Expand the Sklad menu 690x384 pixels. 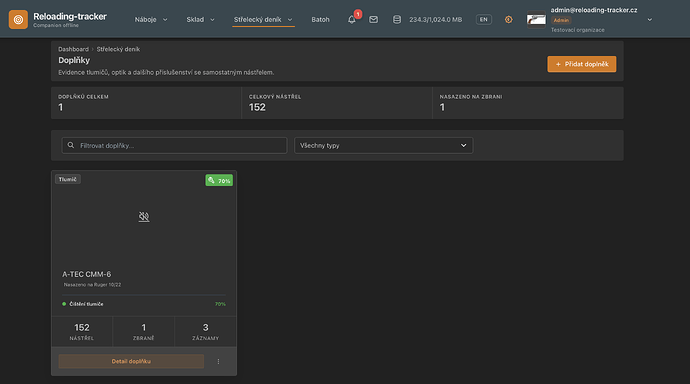coord(200,19)
